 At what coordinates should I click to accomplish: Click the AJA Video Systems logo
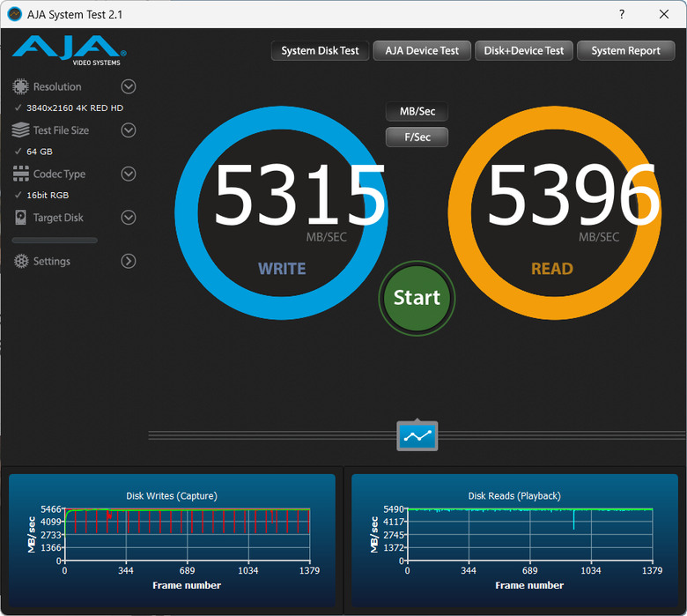[70, 51]
